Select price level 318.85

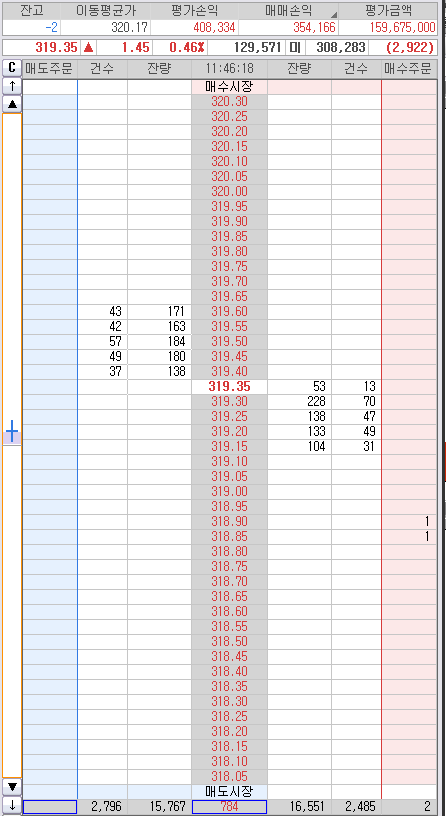click(x=230, y=537)
